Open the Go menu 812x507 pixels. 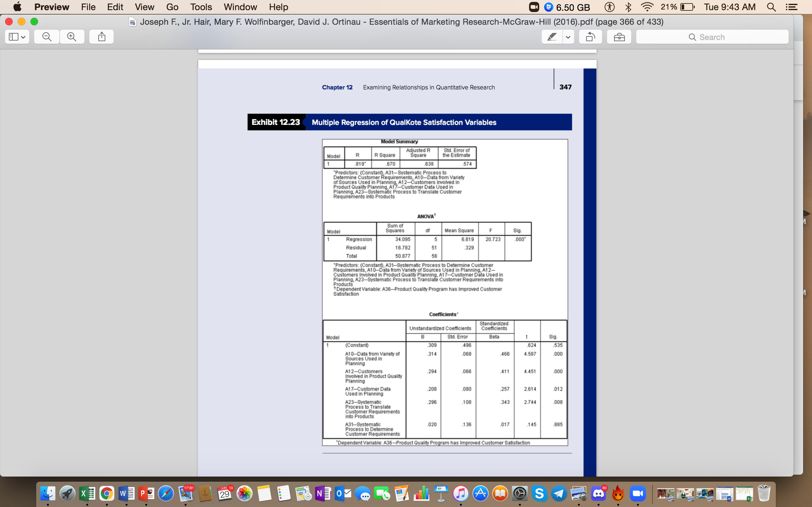tap(172, 7)
